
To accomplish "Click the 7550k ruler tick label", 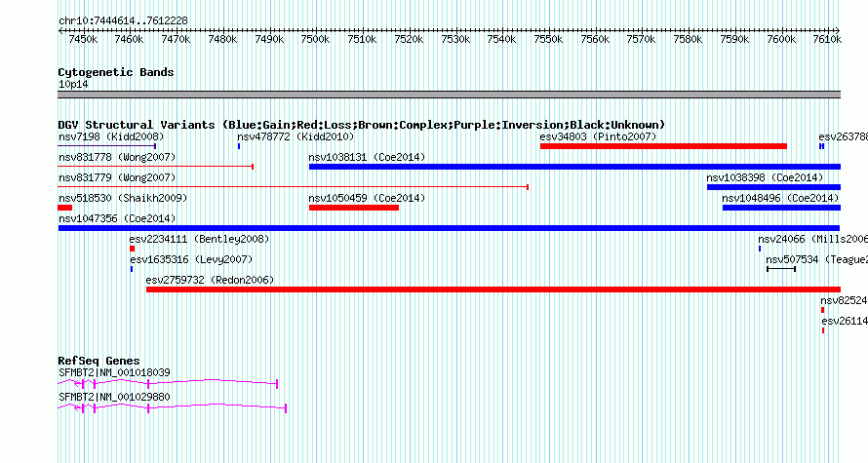I will coord(548,39).
